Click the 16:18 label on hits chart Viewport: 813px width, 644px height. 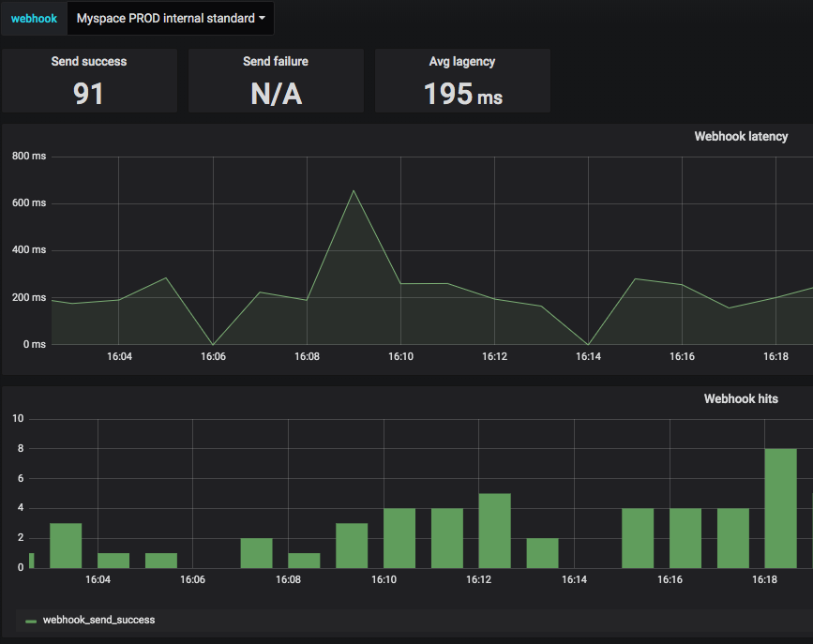click(x=764, y=579)
